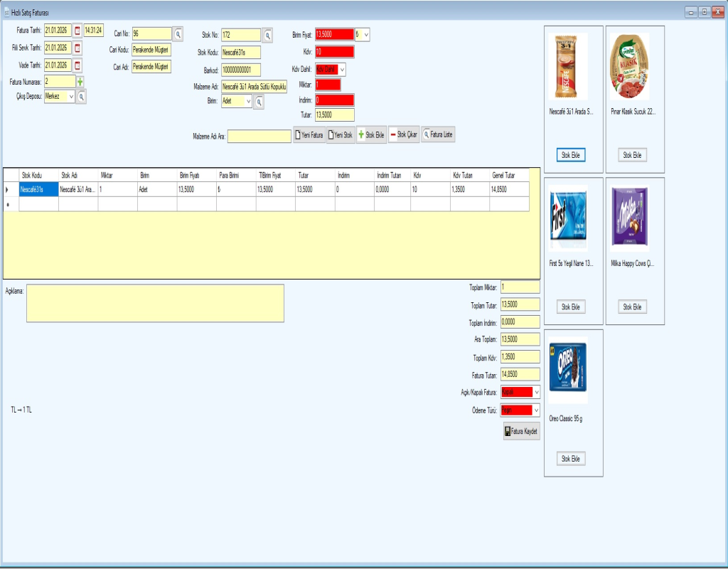Click search icon next to Stok No

[x=268, y=34]
